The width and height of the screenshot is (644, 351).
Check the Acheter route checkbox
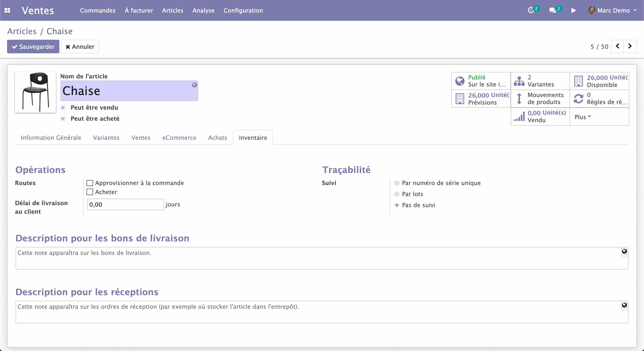90,192
